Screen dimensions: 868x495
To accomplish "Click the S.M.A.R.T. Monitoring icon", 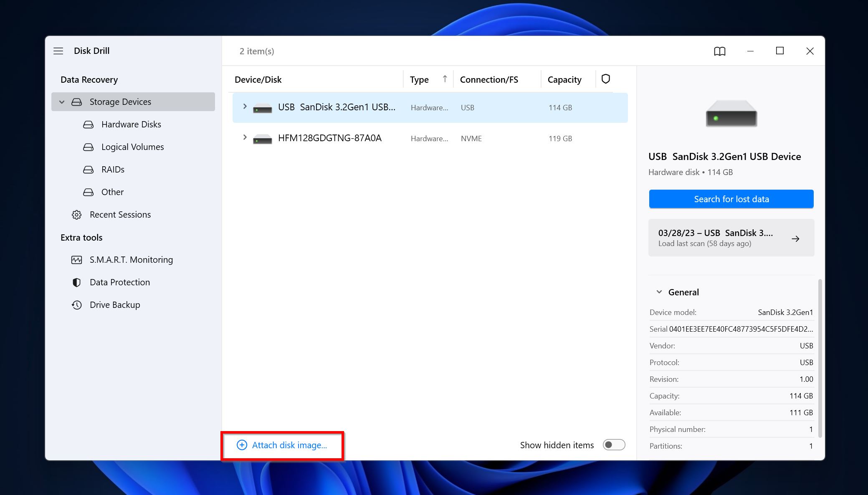I will 76,259.
